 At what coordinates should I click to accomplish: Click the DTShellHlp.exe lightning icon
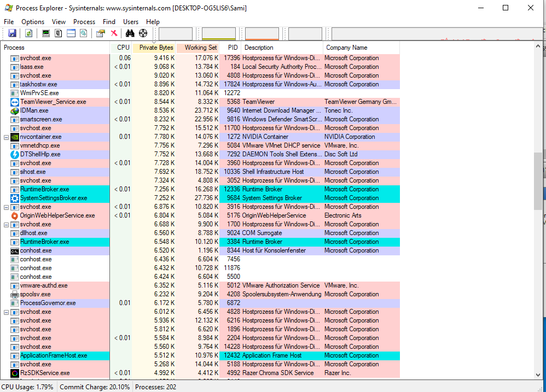15,154
